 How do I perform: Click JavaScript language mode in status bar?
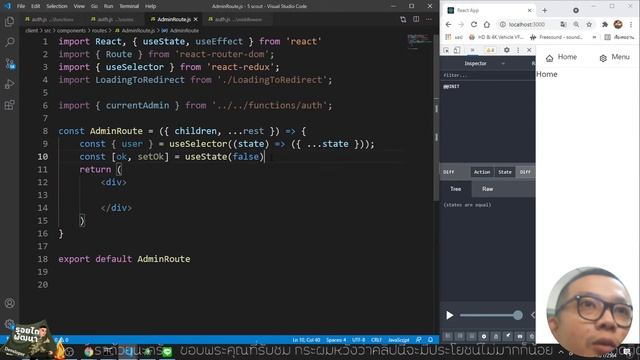click(398, 340)
